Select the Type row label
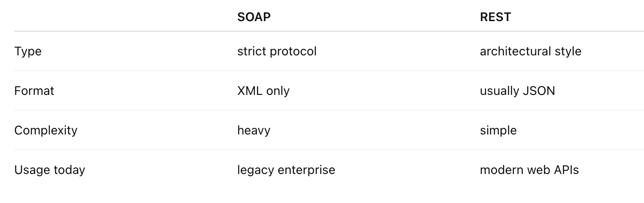This screenshot has width=644, height=203. coord(28,51)
